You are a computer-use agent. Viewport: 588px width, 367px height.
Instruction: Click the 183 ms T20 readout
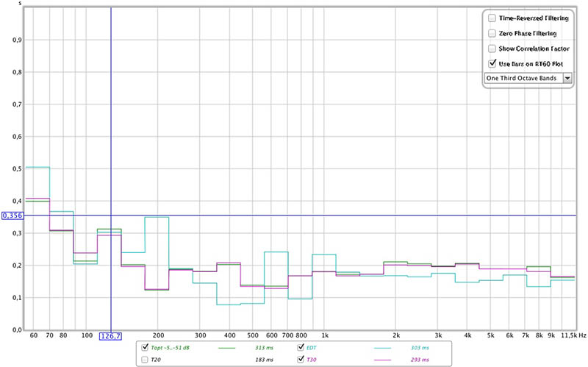tap(263, 359)
